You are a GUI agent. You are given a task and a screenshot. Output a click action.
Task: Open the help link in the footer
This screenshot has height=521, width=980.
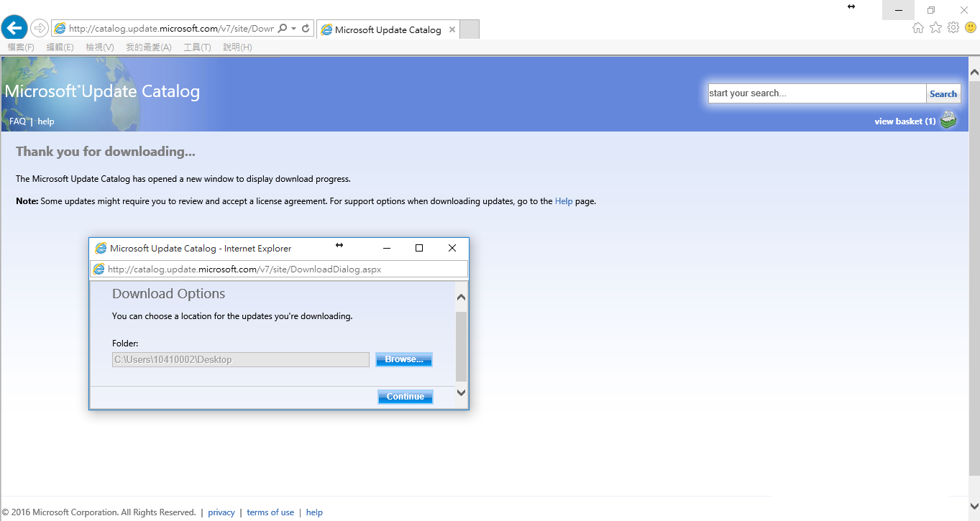[x=314, y=512]
